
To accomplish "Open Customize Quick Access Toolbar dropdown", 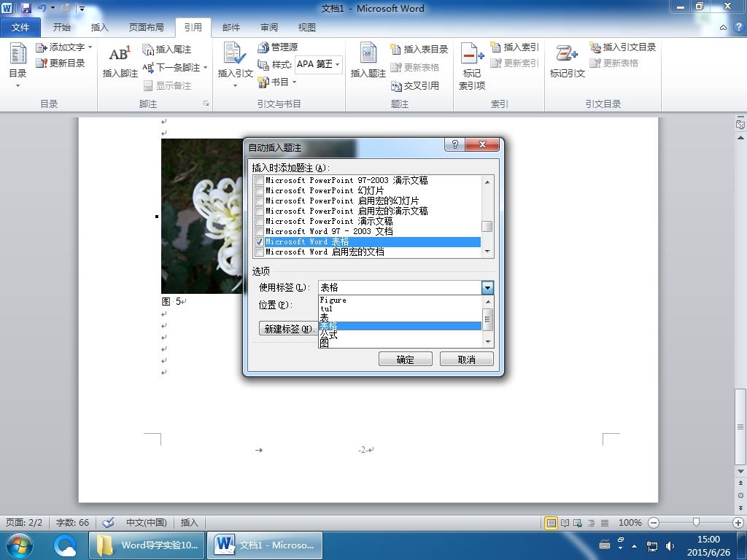I will pos(82,8).
